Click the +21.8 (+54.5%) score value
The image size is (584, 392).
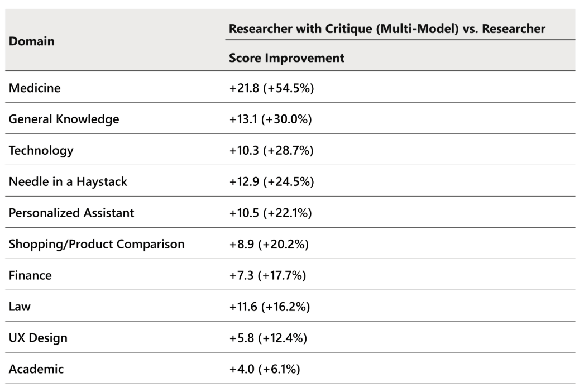pos(271,88)
